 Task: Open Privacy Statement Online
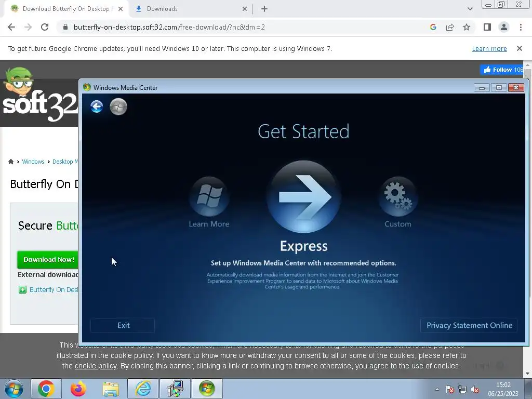coord(469,325)
